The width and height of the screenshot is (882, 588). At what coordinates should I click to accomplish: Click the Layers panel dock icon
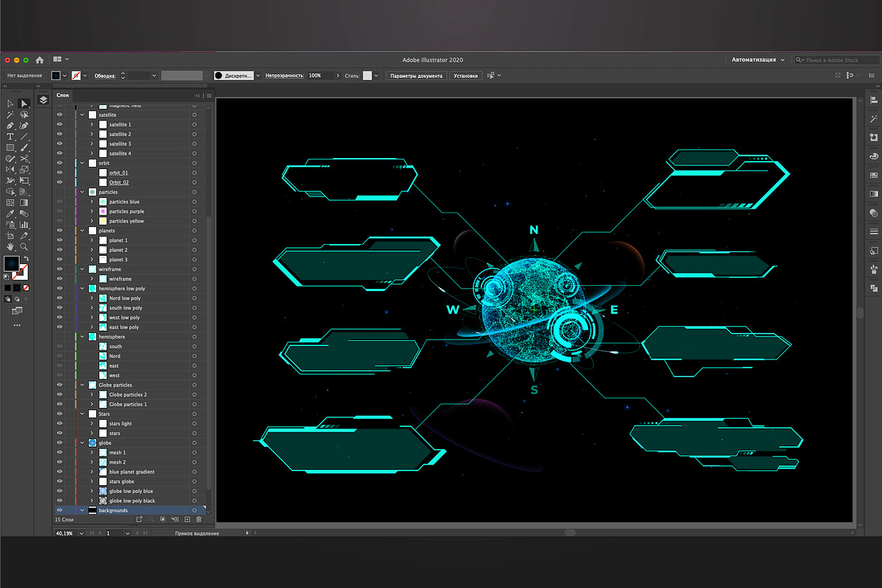(43, 100)
